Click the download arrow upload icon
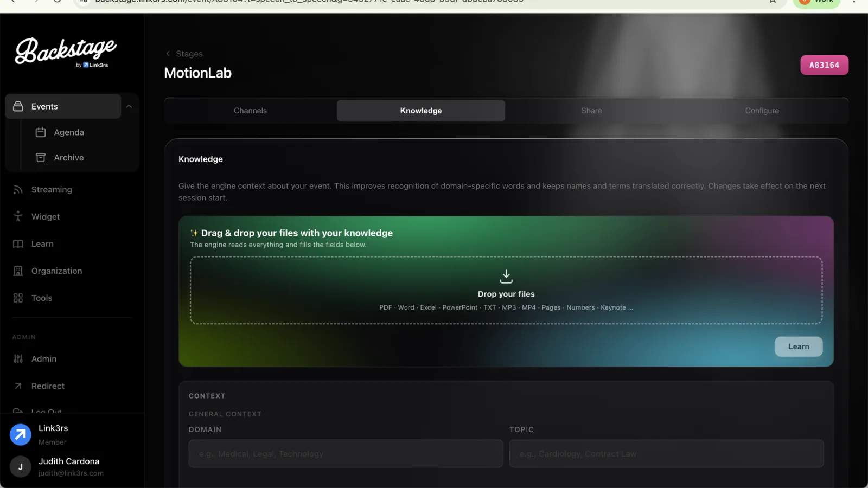This screenshot has height=488, width=868. tap(506, 277)
